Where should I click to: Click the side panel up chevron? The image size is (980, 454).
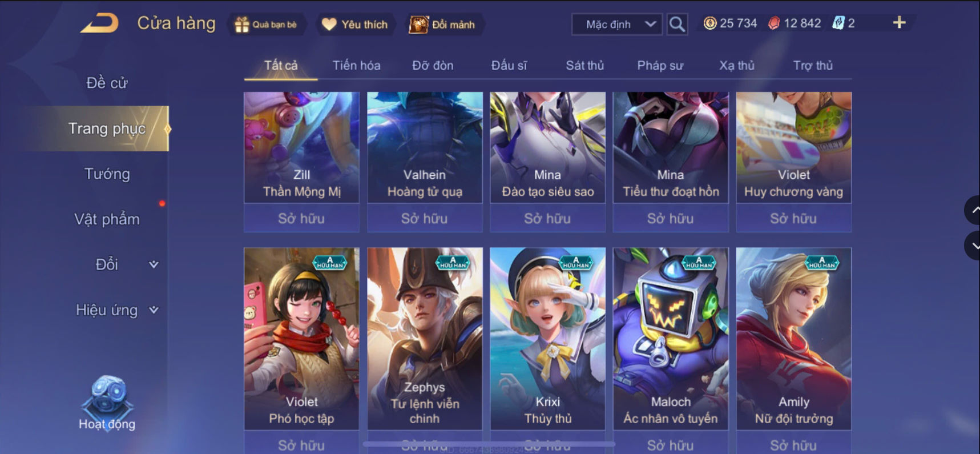tap(973, 210)
